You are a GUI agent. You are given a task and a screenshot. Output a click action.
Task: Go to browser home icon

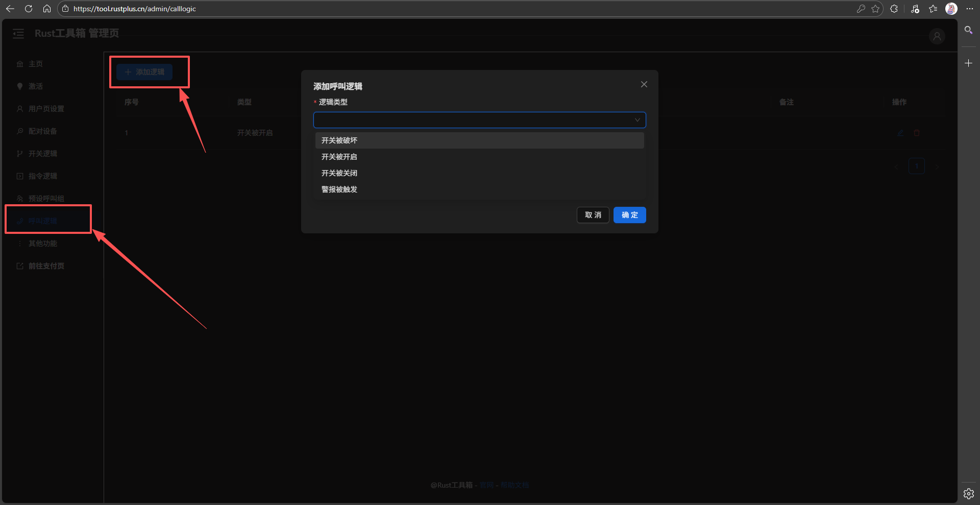[47, 9]
